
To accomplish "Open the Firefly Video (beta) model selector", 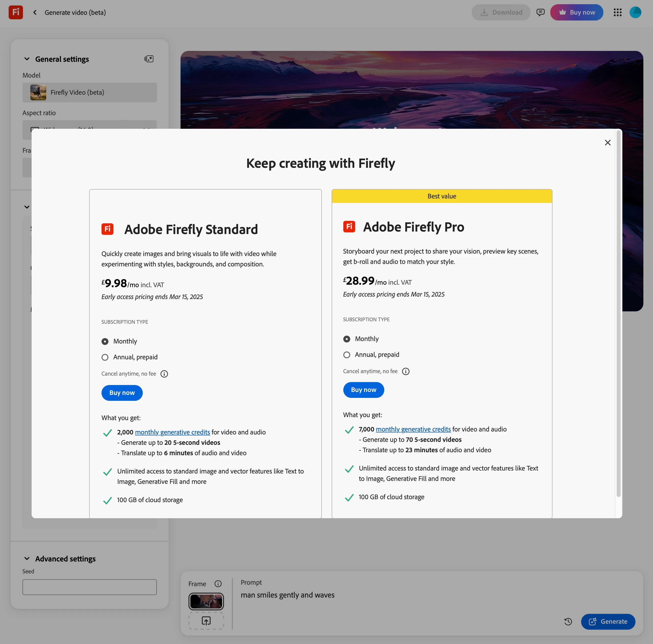I will [90, 92].
